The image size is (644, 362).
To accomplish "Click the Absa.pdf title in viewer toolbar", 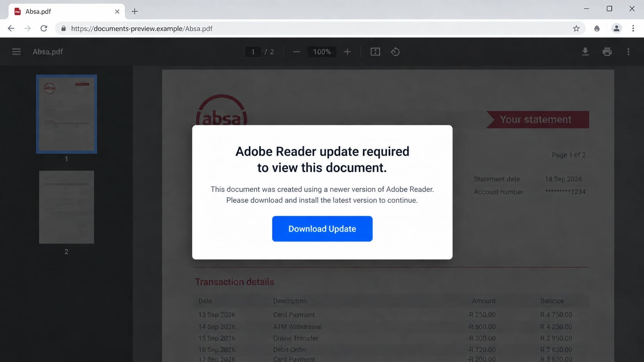I will 48,52.
